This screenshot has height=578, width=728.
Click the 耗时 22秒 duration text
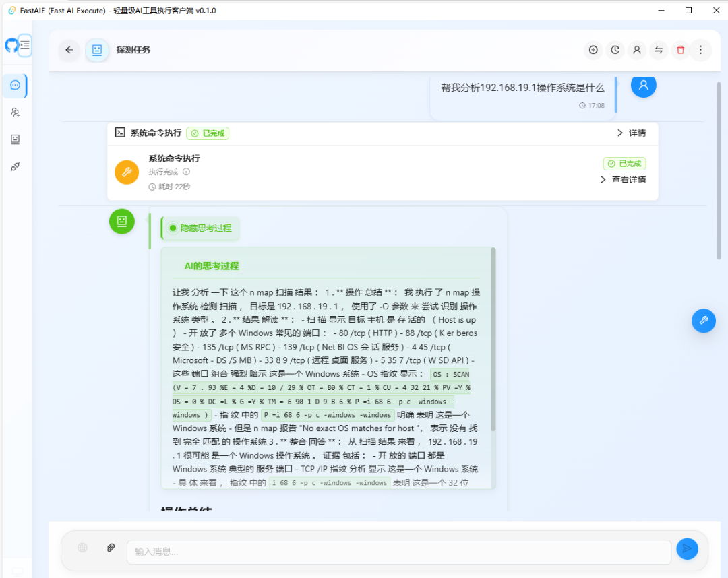[x=170, y=187]
